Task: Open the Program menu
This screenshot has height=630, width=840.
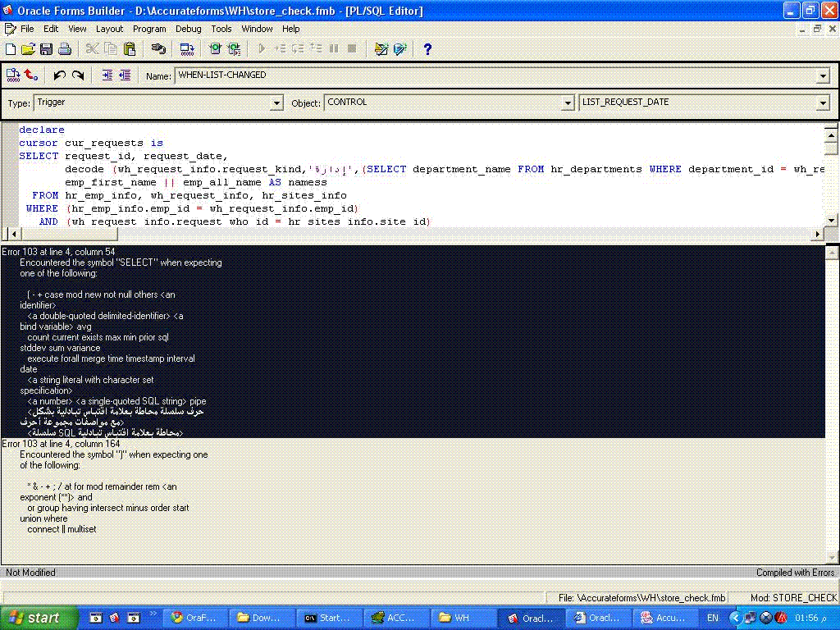Action: [x=149, y=29]
